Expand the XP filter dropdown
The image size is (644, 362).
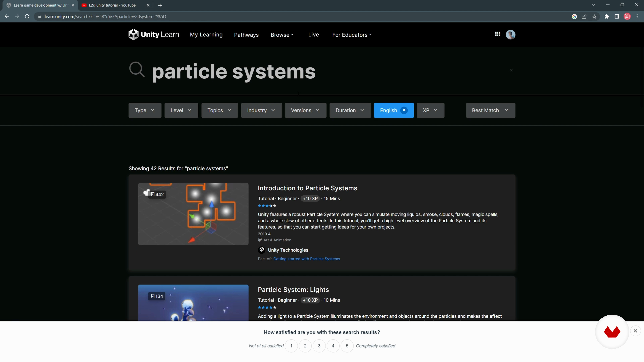point(431,110)
